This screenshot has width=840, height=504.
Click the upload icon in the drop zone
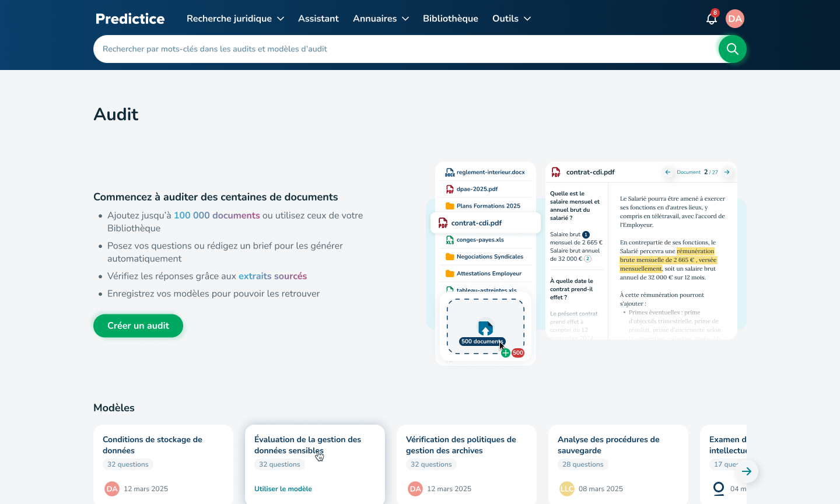[x=485, y=327]
